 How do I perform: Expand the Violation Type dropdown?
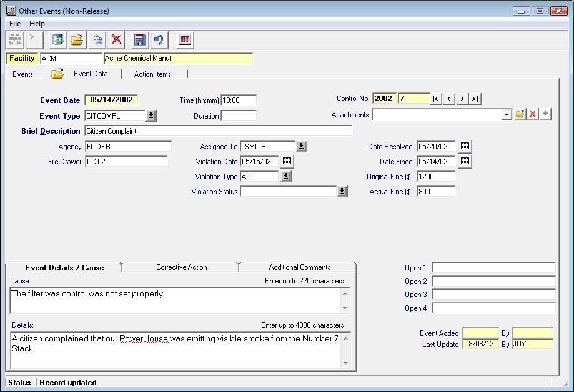click(x=286, y=177)
